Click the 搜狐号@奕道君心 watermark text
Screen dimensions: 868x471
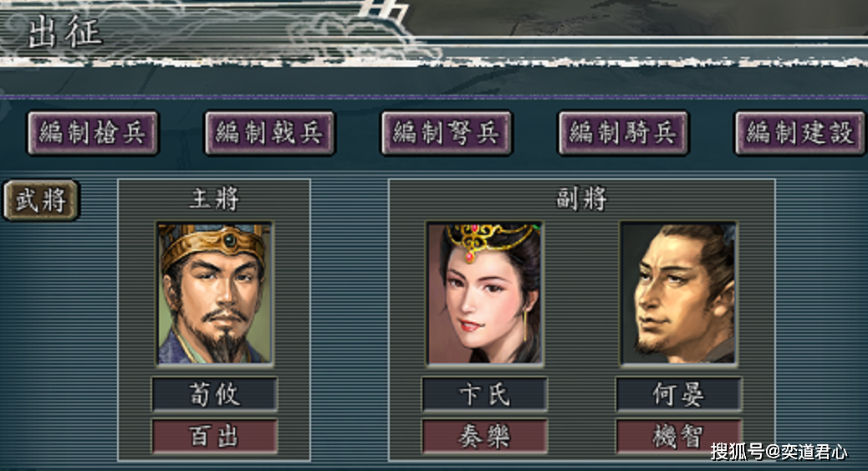(779, 452)
